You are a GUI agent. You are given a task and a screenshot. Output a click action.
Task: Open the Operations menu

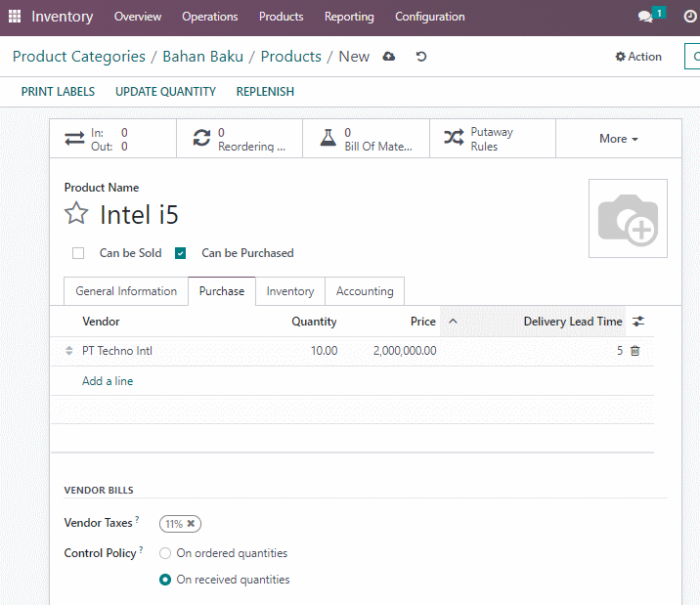pyautogui.click(x=210, y=17)
